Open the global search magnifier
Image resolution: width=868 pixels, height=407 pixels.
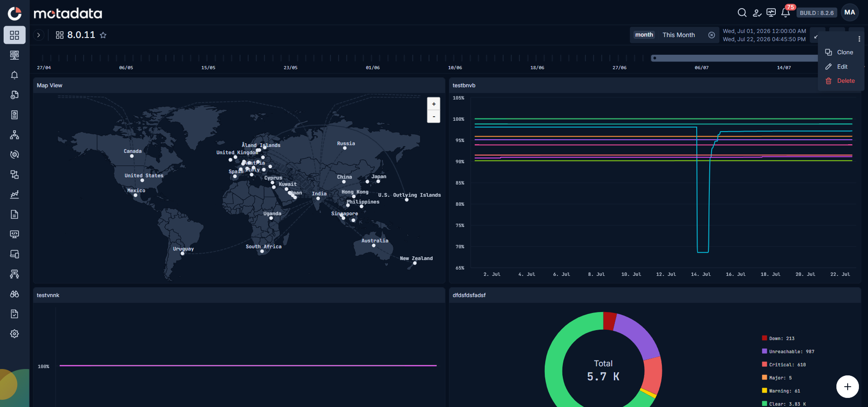742,13
